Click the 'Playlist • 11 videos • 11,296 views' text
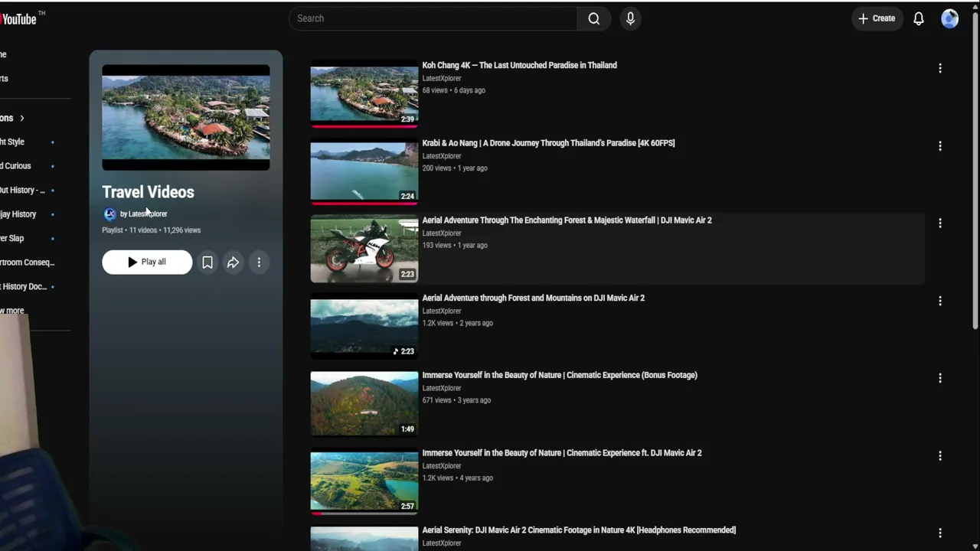This screenshot has height=551, width=980. [x=152, y=230]
